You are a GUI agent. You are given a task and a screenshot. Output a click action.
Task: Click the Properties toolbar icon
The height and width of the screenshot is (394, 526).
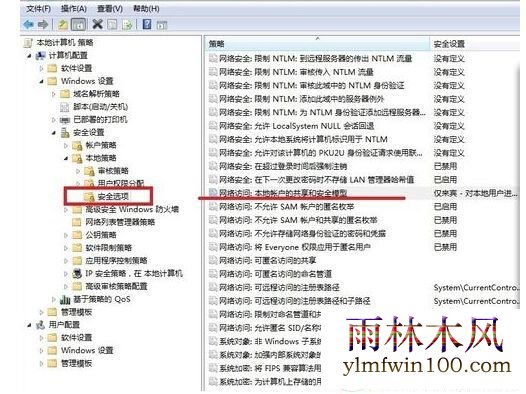coord(112,24)
